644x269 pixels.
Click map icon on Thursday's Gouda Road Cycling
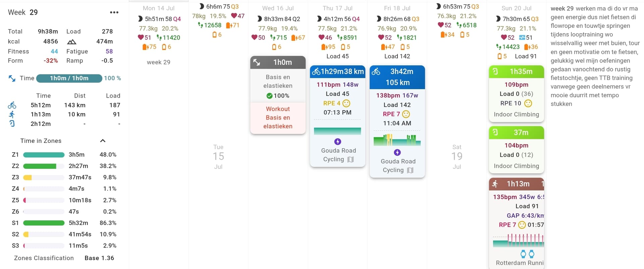[x=351, y=159]
